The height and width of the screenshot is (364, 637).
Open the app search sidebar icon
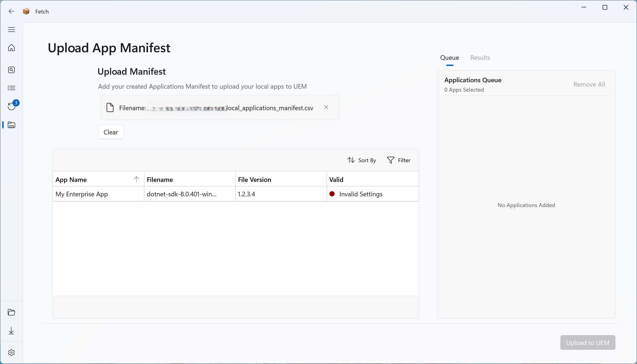11,70
